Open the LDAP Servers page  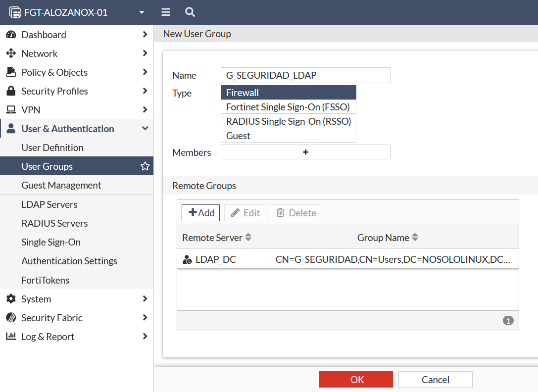pos(49,204)
